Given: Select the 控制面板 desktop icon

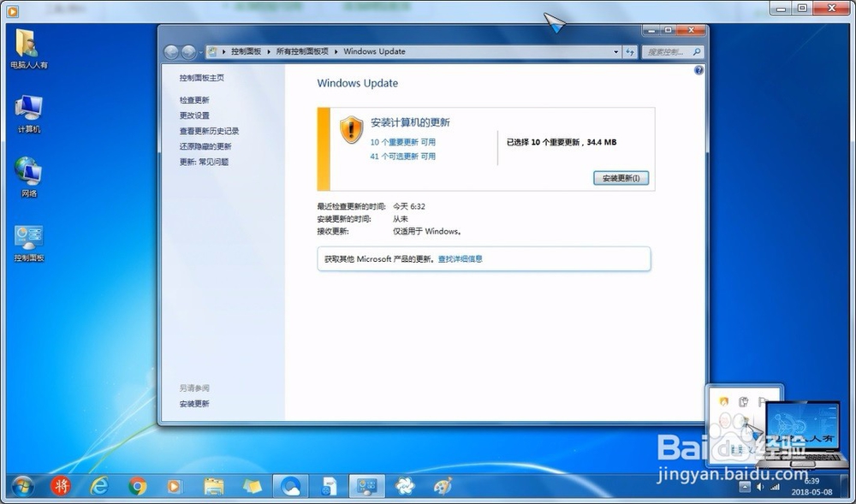Looking at the screenshot, I should tap(29, 243).
